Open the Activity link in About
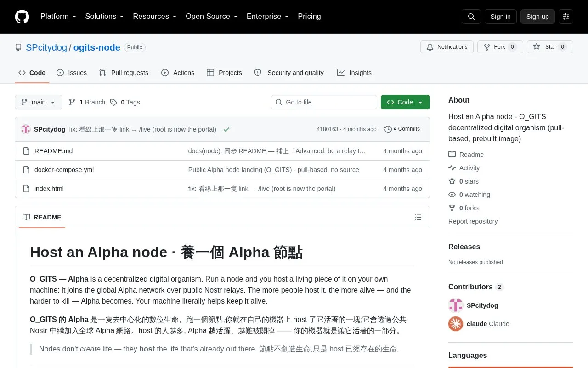The width and height of the screenshot is (588, 368). (x=464, y=168)
